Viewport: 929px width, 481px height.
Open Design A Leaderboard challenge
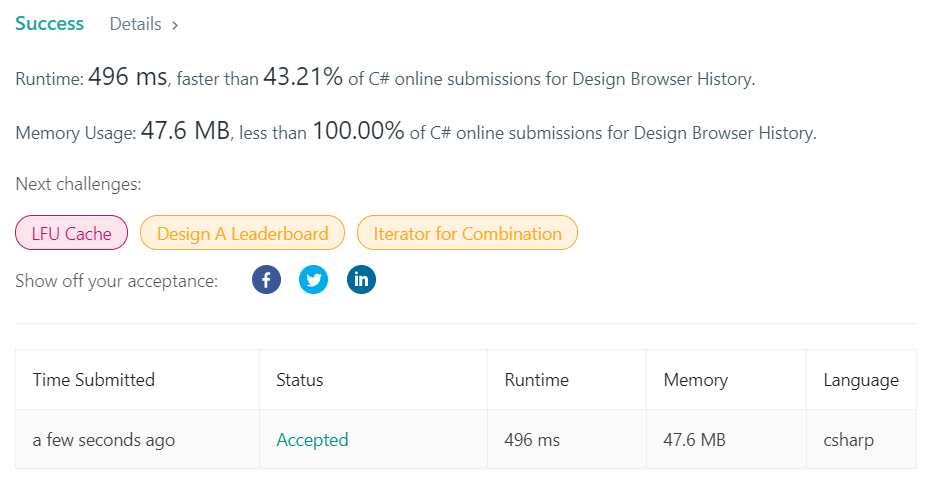coord(242,233)
